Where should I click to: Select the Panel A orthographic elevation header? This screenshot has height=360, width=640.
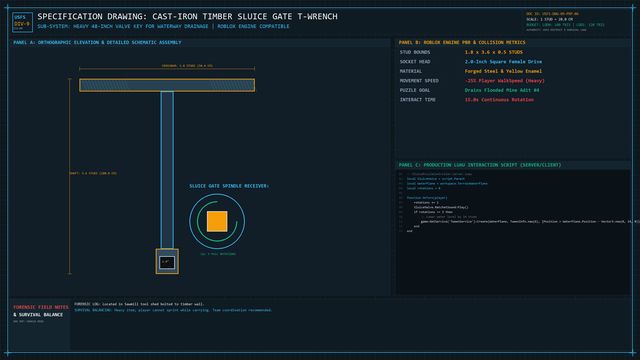pyautogui.click(x=97, y=42)
